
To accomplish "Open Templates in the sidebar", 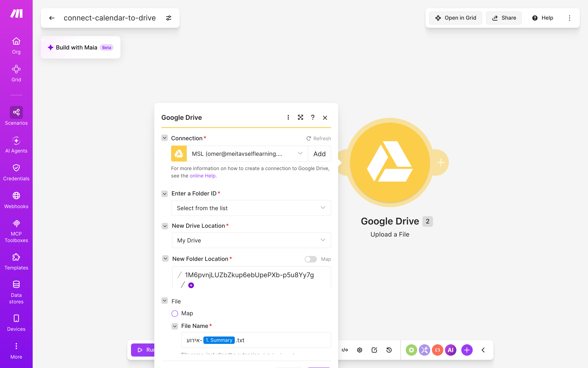I will tap(16, 262).
